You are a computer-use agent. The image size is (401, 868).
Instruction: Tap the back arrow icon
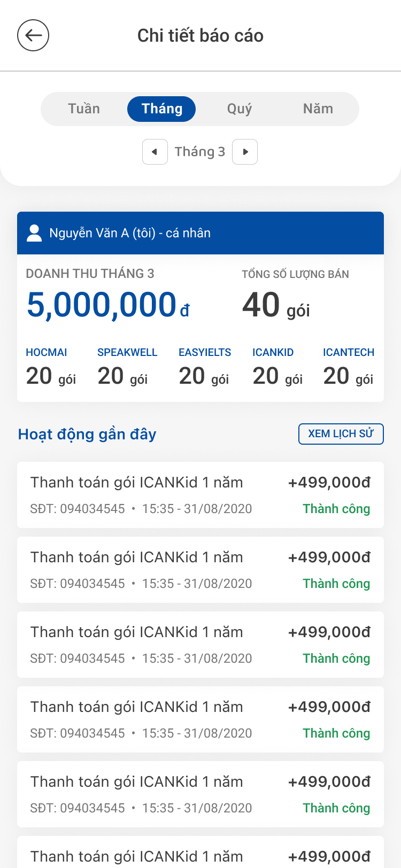[33, 35]
